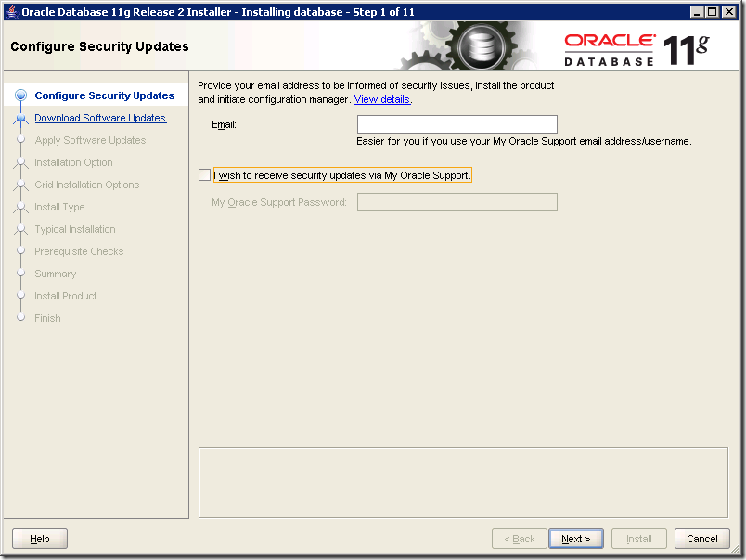
Task: Click the Download Software Updates step marker icon
Action: coord(20,118)
